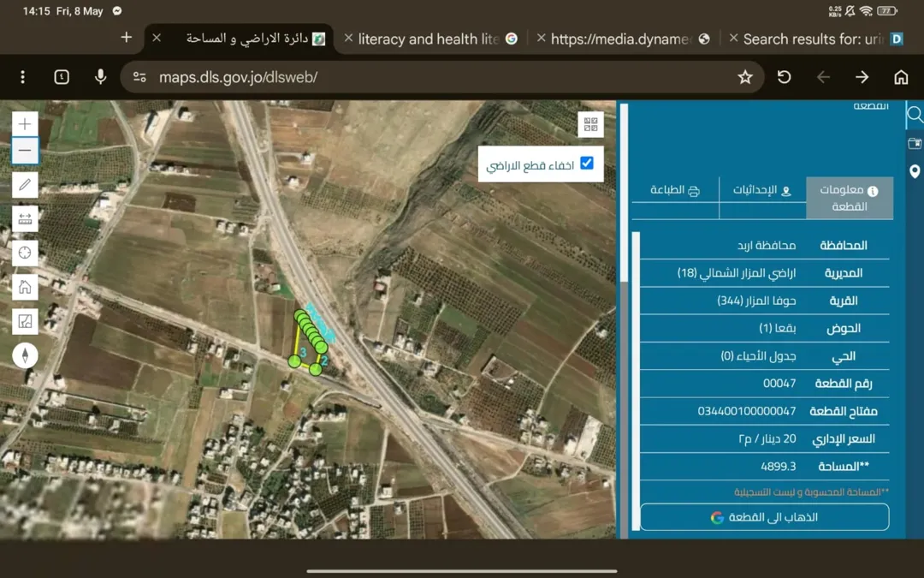Zoom out the map with minus button

[25, 151]
